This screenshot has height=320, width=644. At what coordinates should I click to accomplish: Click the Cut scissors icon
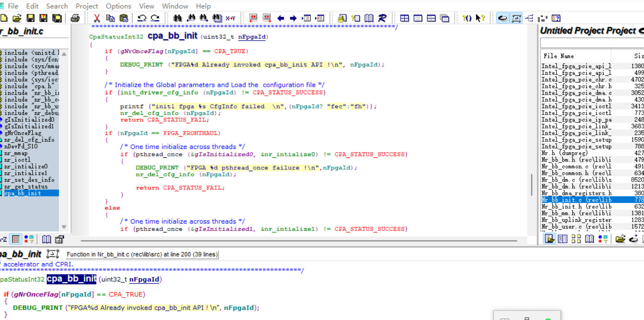point(97,18)
